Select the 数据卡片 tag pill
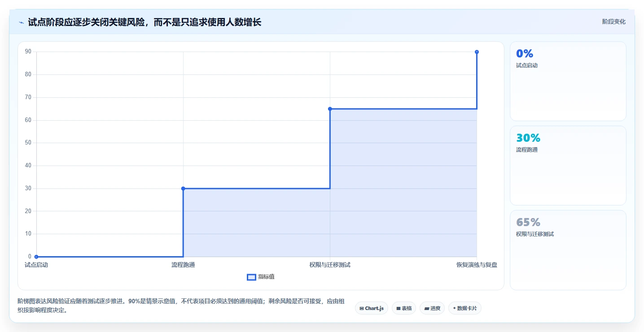The image size is (644, 332). (464, 308)
